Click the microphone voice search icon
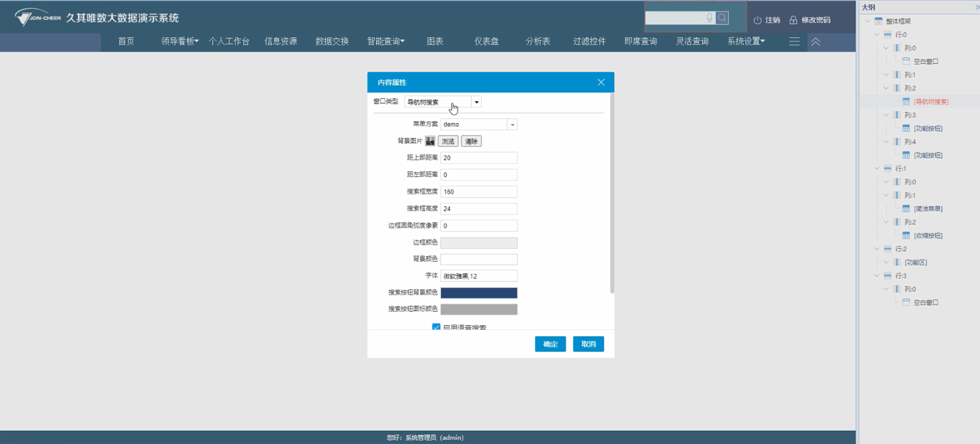The width and height of the screenshot is (980, 444). coord(709,18)
